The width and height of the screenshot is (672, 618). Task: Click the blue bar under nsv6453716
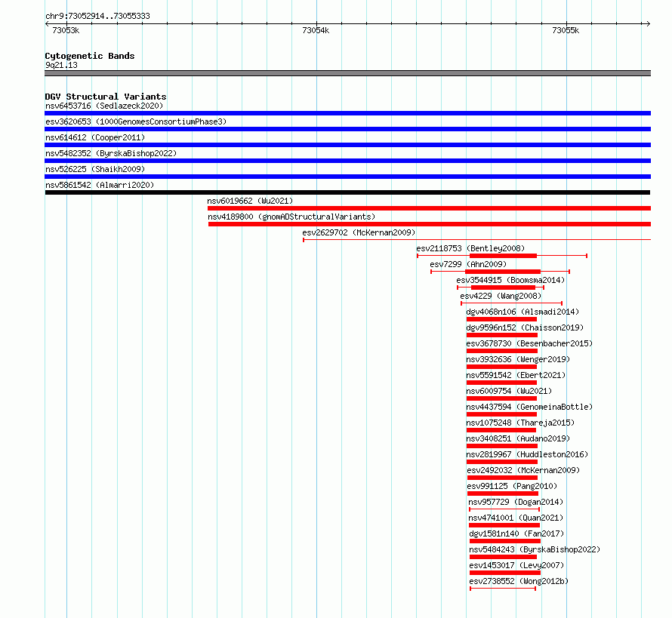(347, 113)
